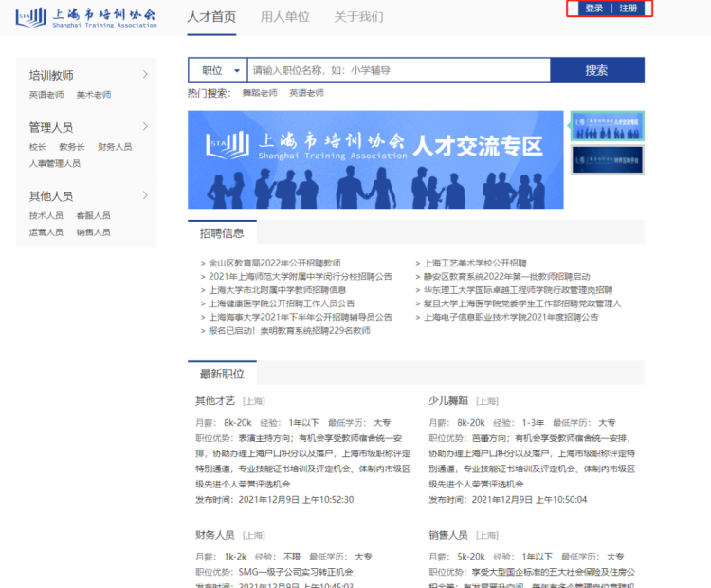This screenshot has height=588, width=711.
Task: Open 上海工艺美术学校公开招聘 notice
Action: [x=475, y=263]
